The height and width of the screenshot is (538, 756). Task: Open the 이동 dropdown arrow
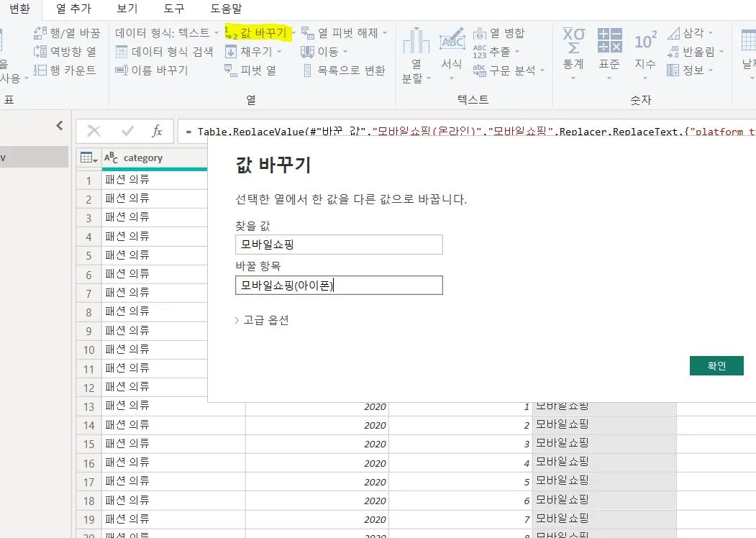(345, 52)
